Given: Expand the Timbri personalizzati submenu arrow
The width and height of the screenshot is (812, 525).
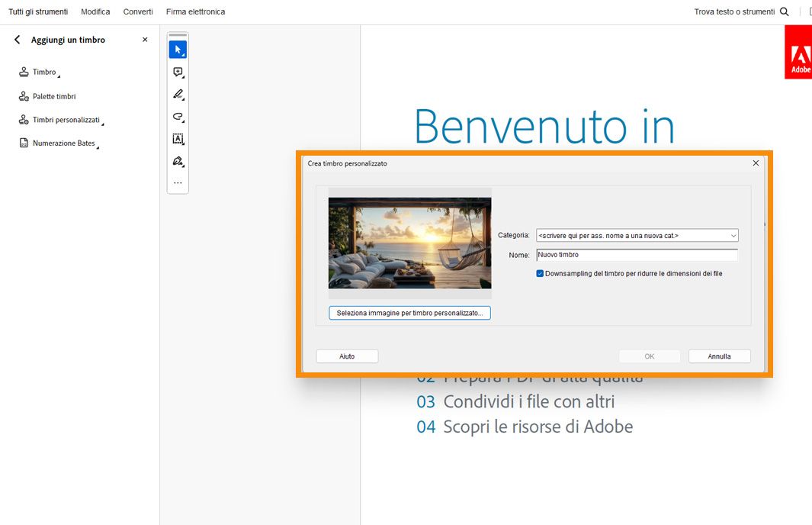Looking at the screenshot, I should point(104,122).
